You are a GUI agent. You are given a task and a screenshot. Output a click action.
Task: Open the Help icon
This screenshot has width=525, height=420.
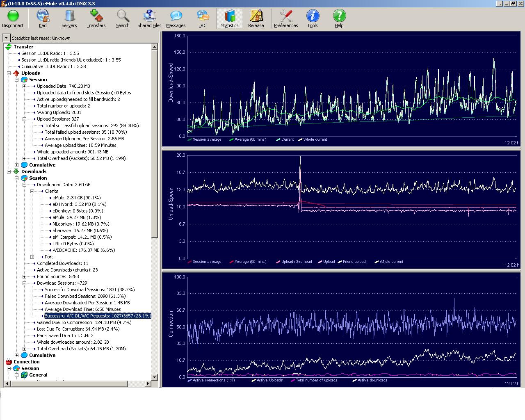pos(339,19)
